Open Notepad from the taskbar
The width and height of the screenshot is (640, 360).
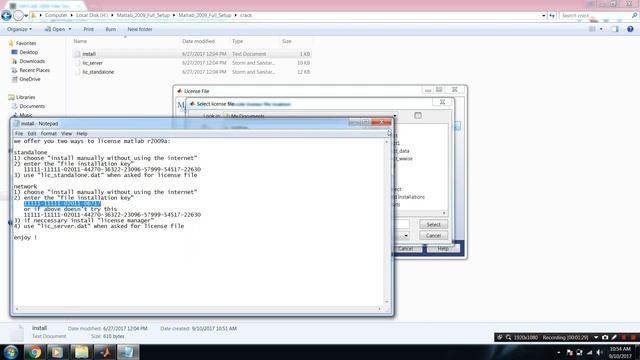pos(128,352)
